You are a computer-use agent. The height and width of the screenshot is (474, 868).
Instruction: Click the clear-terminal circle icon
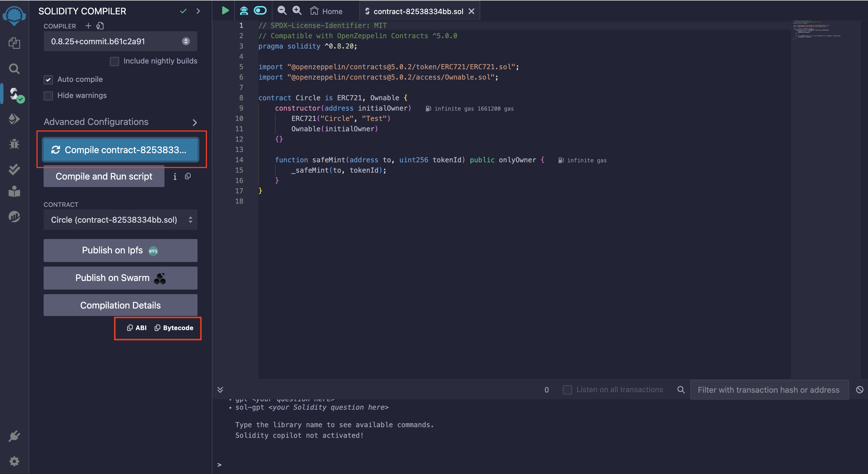860,390
